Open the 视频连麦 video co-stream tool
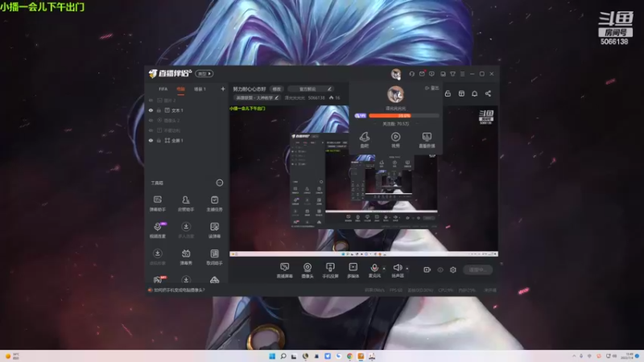 point(157,230)
